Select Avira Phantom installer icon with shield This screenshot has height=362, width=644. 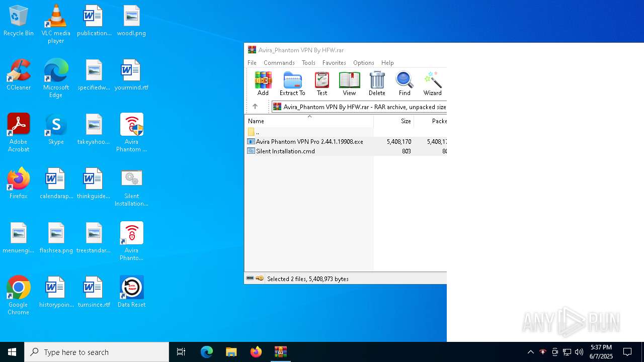[131, 133]
